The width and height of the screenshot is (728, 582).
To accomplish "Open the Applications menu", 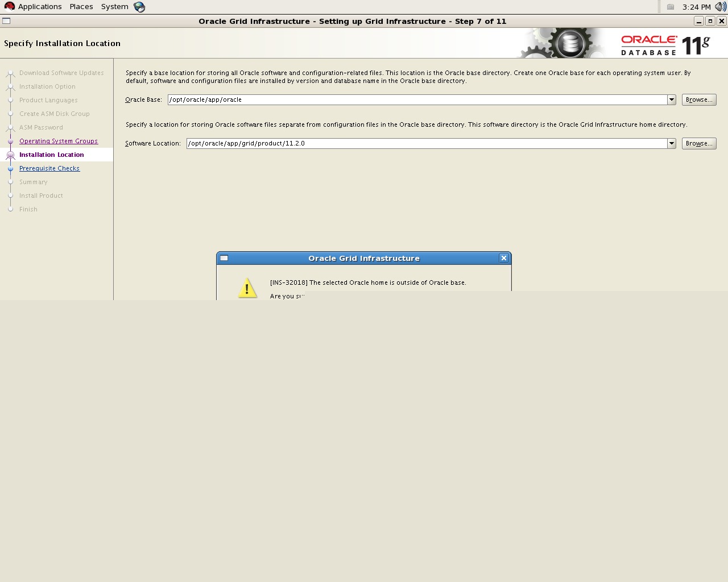I will [x=40, y=7].
